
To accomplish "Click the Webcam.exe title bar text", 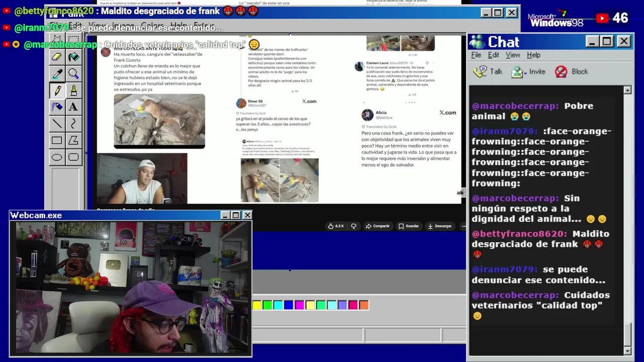I will click(x=36, y=216).
